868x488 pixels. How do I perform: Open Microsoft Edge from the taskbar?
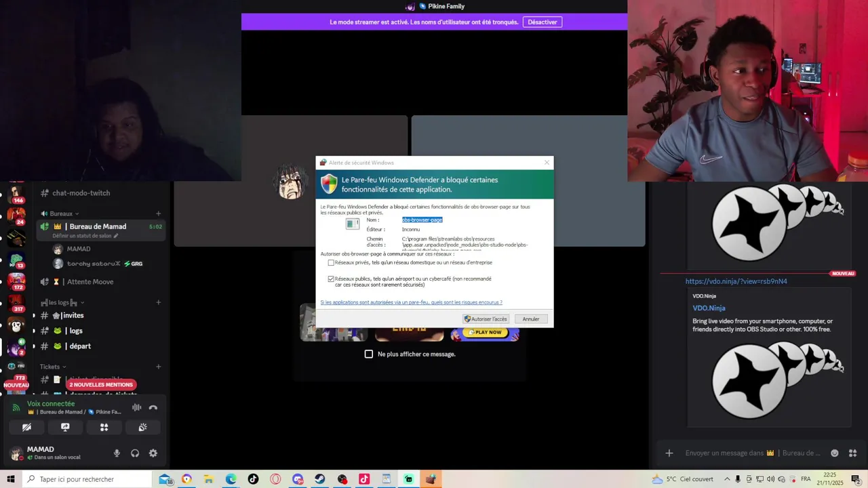click(231, 479)
